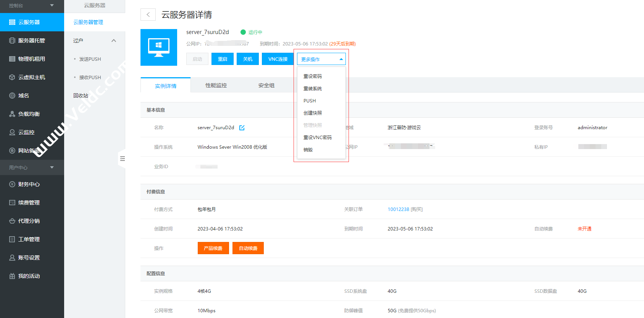Viewport: 644px width, 318px height.
Task: Click the back arrow beside 云服务器详情
Action: coord(148,15)
